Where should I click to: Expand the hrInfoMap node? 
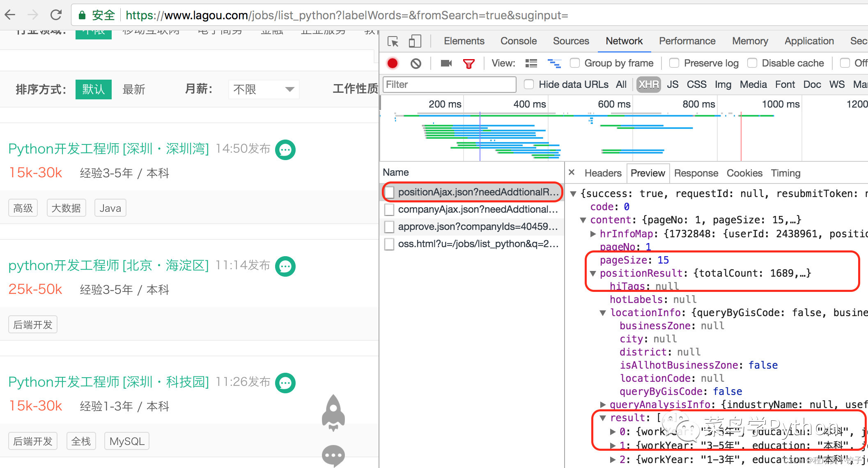pyautogui.click(x=593, y=234)
